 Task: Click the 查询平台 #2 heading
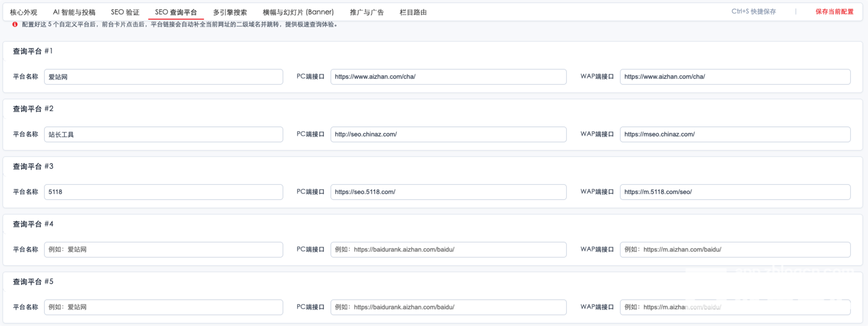click(x=33, y=109)
